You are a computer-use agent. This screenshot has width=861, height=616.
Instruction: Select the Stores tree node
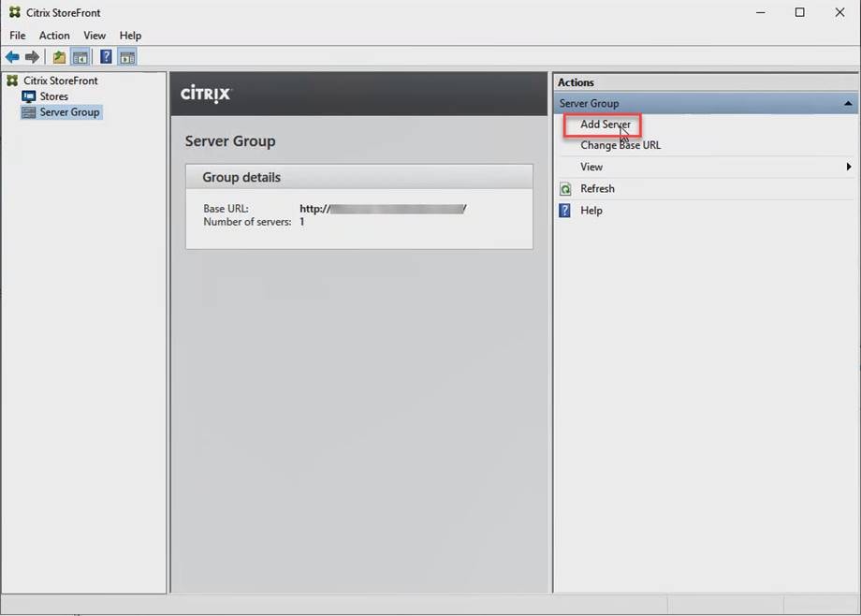[54, 96]
